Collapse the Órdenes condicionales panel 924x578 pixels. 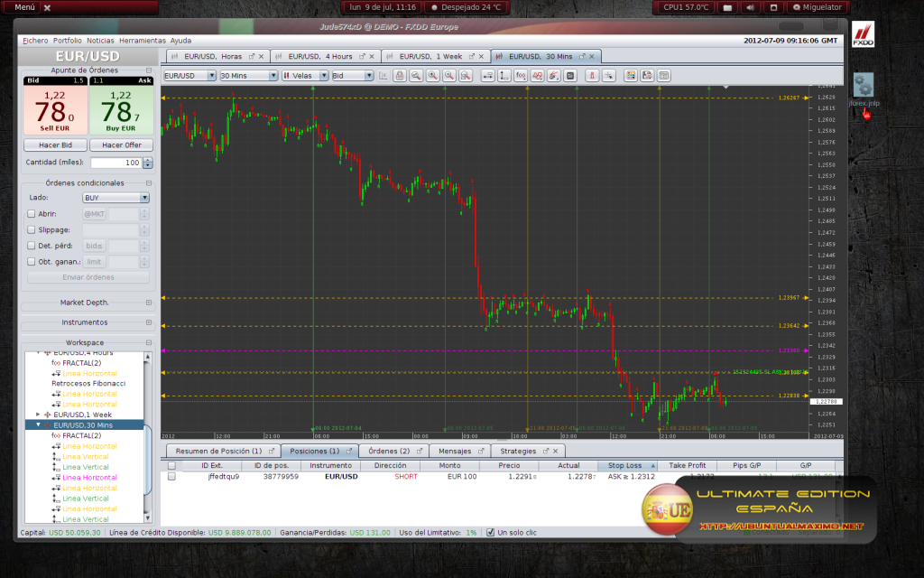point(149,183)
